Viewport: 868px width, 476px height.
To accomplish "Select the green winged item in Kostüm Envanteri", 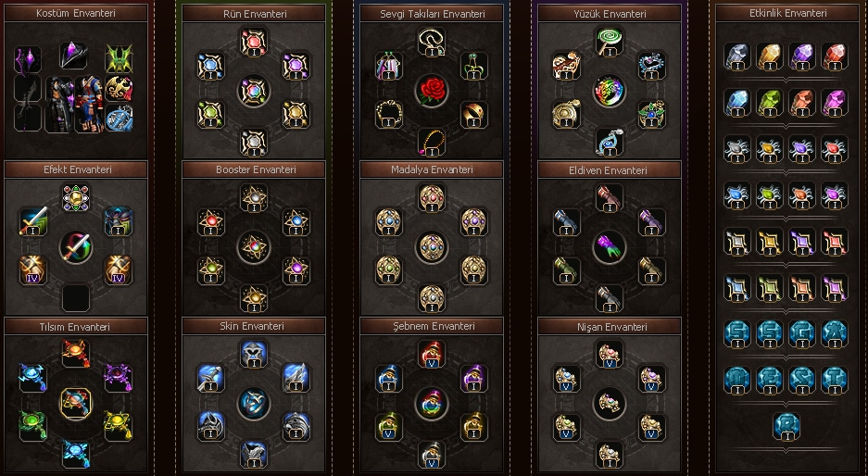I will click(x=119, y=58).
